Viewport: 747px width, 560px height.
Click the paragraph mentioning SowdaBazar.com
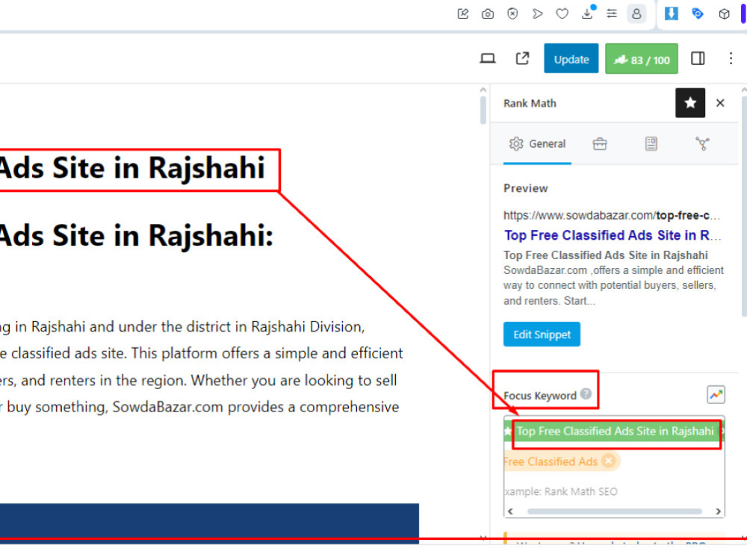click(202, 367)
